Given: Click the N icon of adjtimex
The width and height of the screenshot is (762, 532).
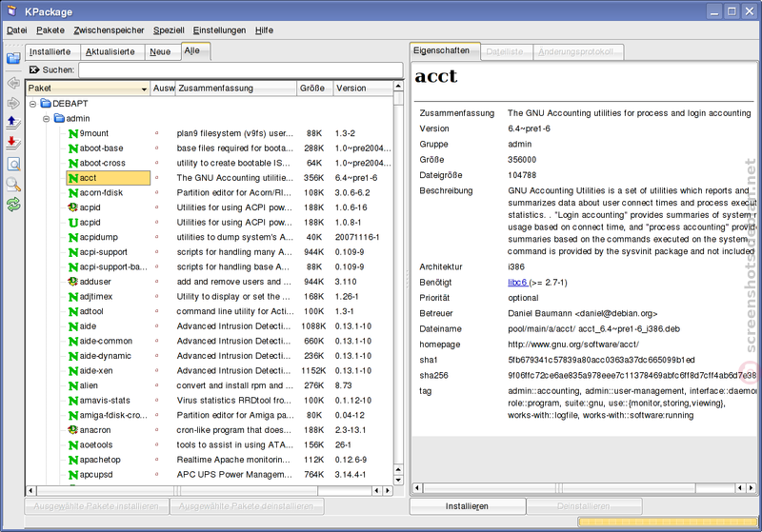Looking at the screenshot, I should click(73, 297).
